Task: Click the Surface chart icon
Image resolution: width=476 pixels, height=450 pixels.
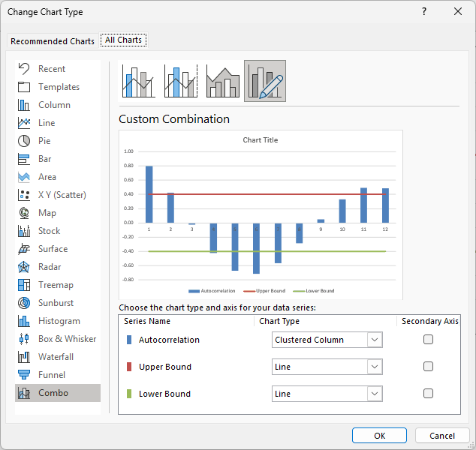Action: 24,249
